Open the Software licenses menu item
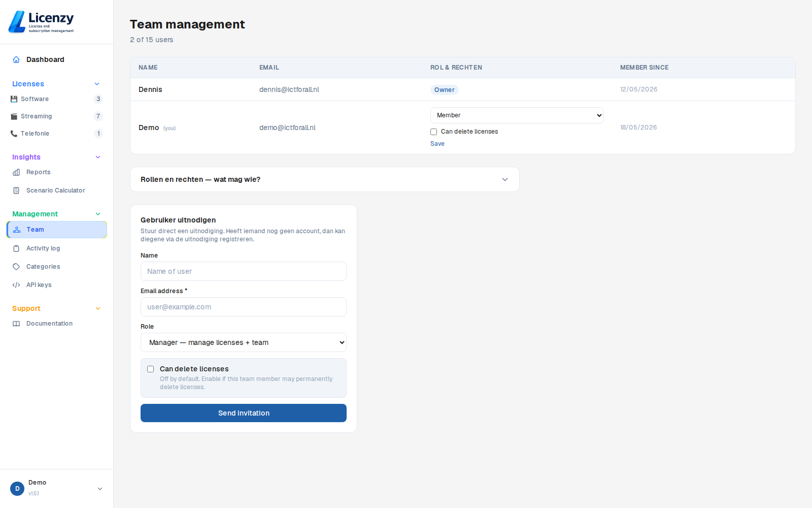 pos(56,99)
